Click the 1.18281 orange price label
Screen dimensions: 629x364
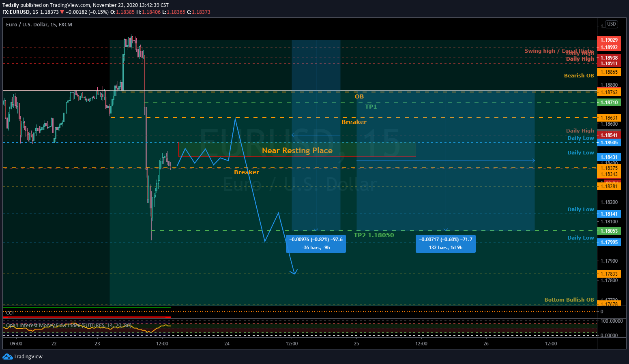[609, 186]
